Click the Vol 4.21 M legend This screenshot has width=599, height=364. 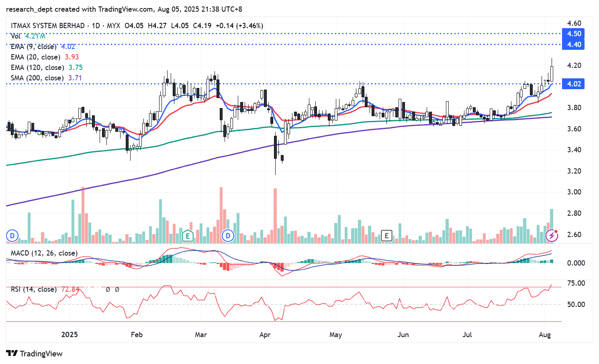coord(28,36)
